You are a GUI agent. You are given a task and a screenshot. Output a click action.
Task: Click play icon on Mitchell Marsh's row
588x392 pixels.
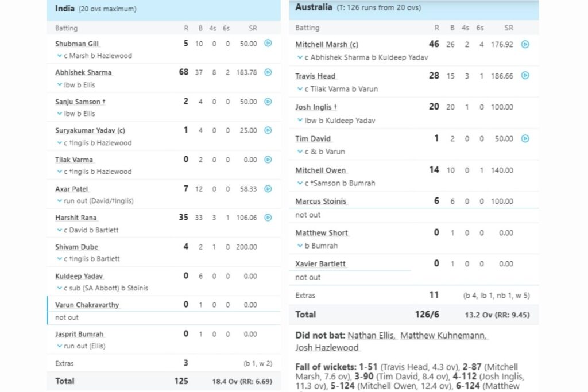point(525,44)
